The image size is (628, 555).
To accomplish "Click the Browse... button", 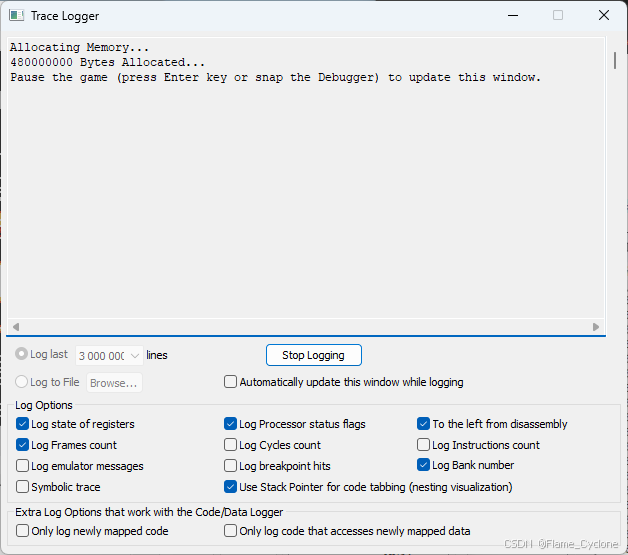I will point(114,383).
